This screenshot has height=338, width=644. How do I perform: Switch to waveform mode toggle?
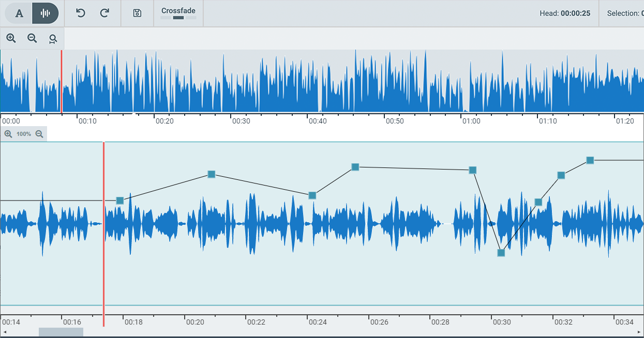coord(46,13)
